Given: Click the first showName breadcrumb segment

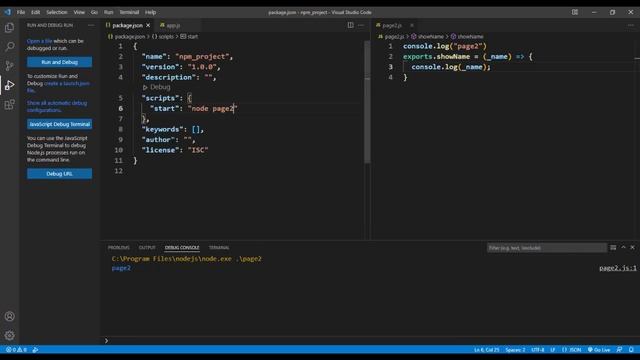Looking at the screenshot, I should [427, 37].
